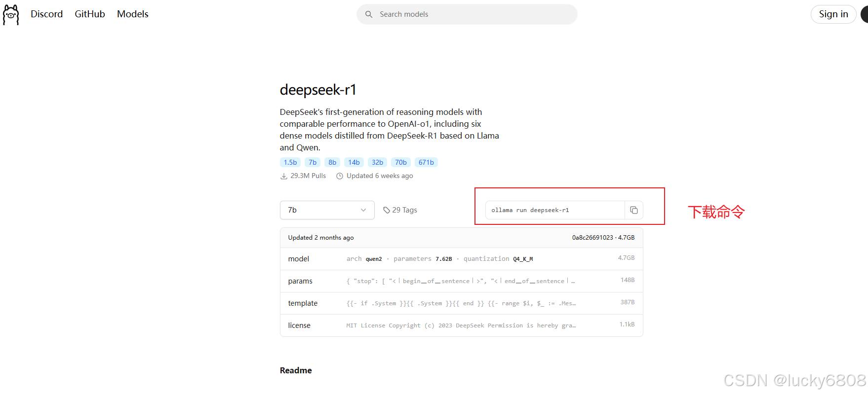The image size is (868, 395).
Task: Select the 32b size tag
Action: click(377, 162)
